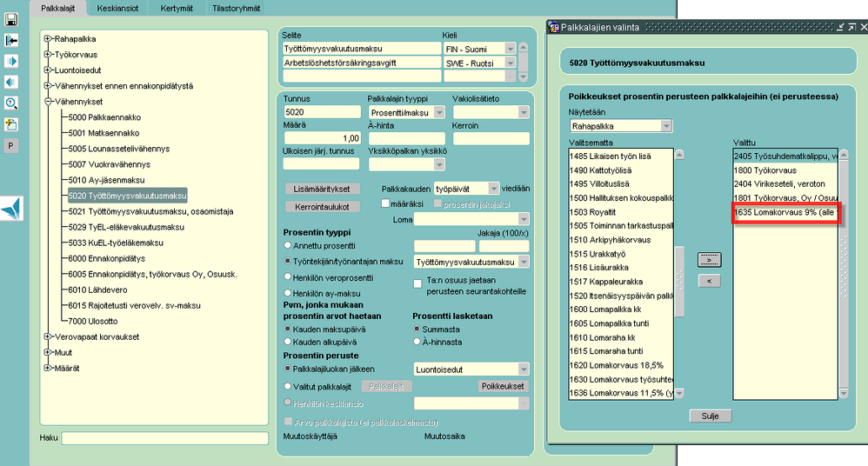The height and width of the screenshot is (466, 868).
Task: Click the Valittu list scrollbar
Action: click(844, 274)
